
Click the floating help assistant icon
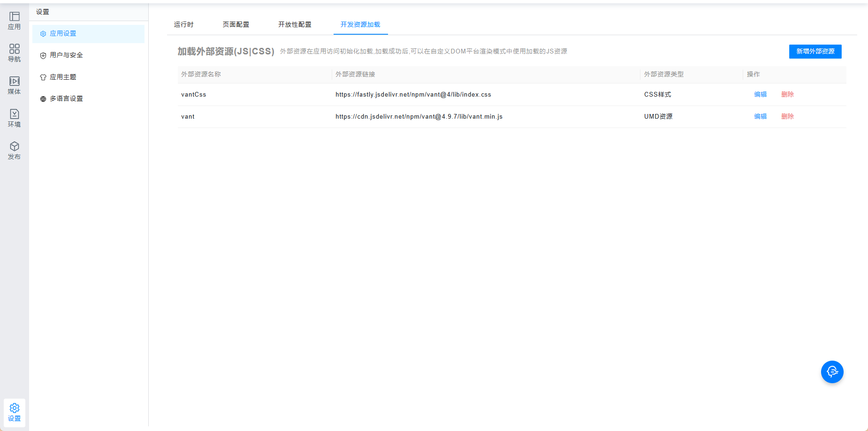tap(832, 372)
